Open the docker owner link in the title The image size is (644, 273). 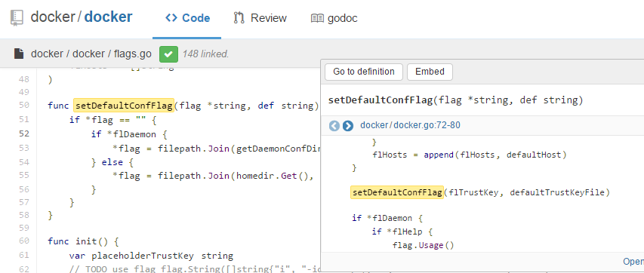(x=53, y=17)
